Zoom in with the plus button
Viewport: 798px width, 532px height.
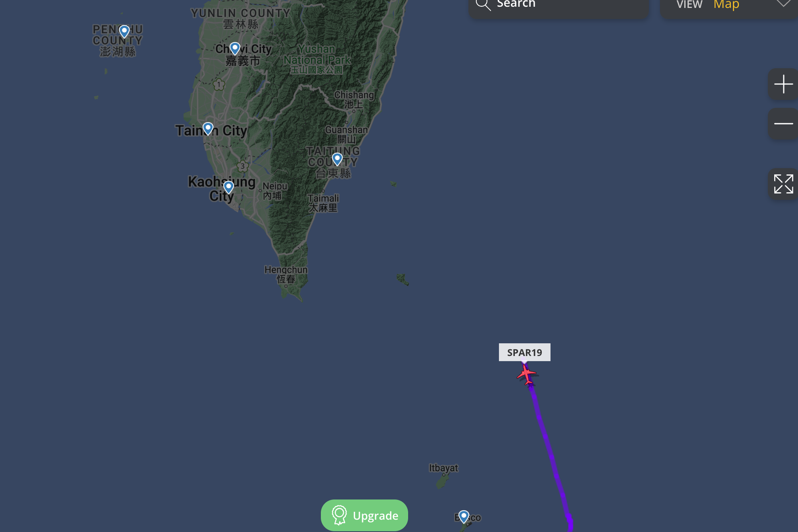(783, 84)
